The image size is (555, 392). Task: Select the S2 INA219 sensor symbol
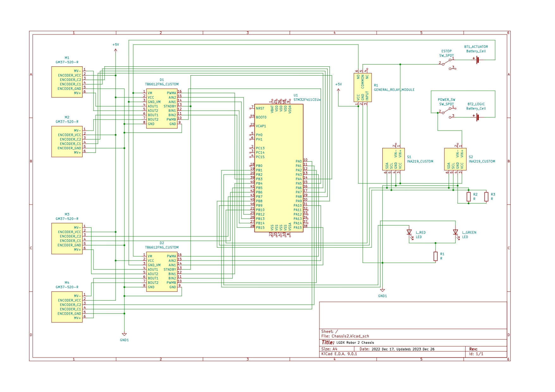455,159
